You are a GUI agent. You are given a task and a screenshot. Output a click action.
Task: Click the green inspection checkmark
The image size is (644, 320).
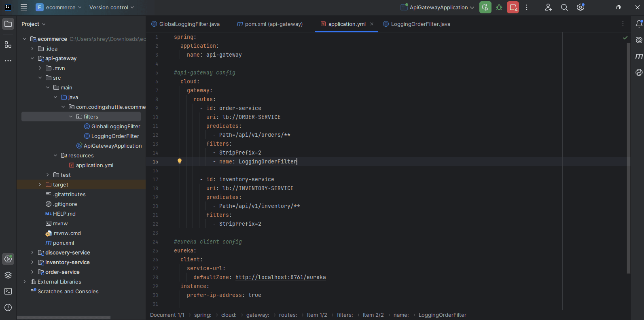click(625, 38)
